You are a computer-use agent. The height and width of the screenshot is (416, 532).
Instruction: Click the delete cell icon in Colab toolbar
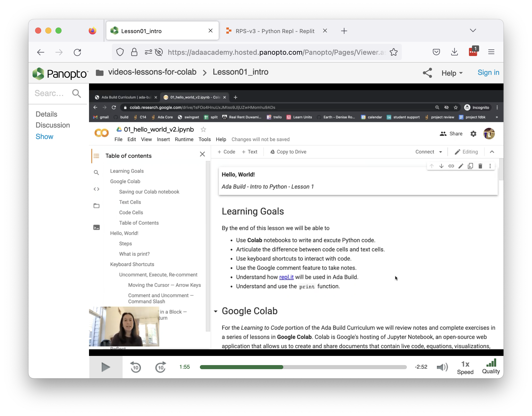tap(480, 166)
